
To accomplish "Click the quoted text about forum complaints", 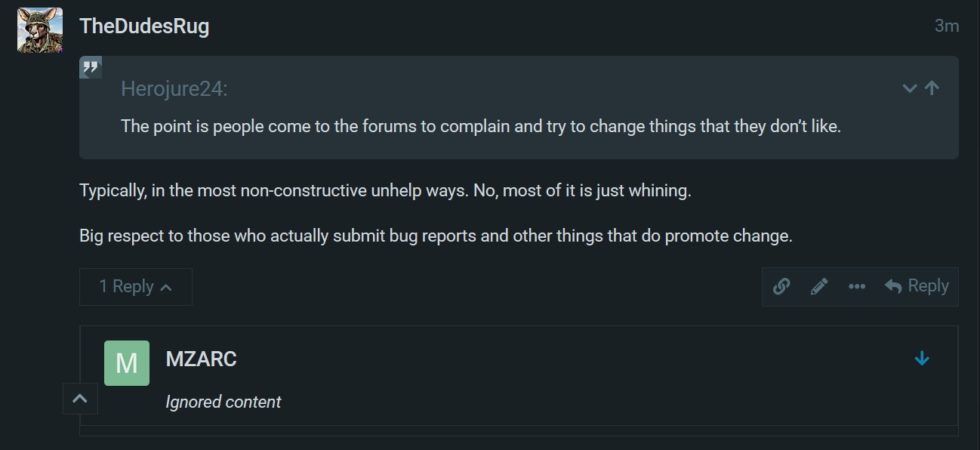I will point(480,126).
